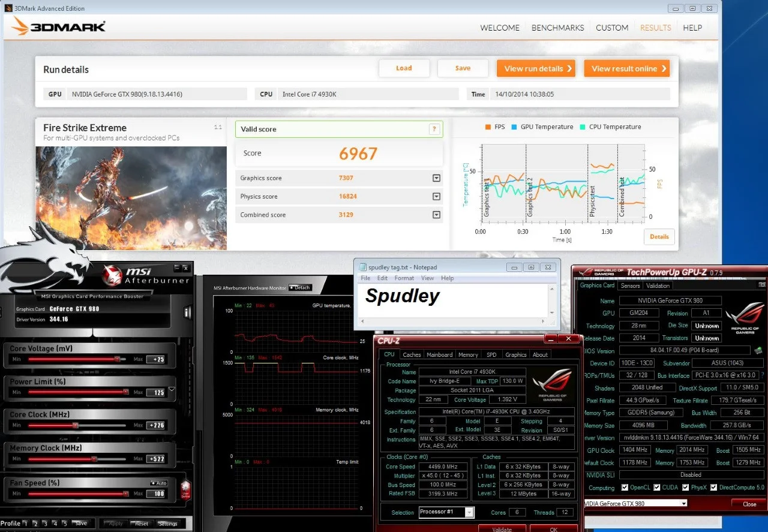Select Afterburner profile slot 4

(55, 524)
